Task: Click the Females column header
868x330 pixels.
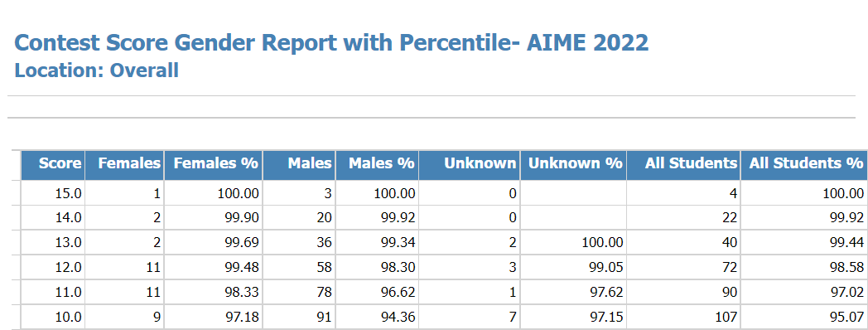Action: [124, 165]
